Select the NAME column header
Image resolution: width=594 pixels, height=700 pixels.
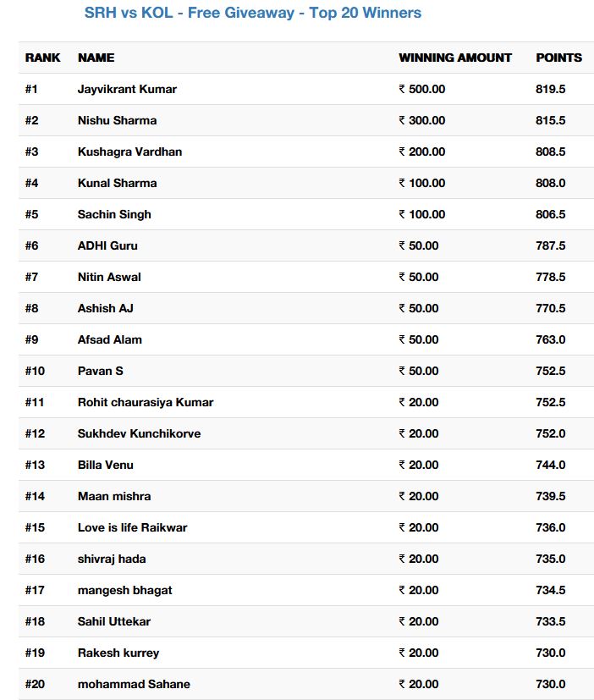tap(96, 58)
